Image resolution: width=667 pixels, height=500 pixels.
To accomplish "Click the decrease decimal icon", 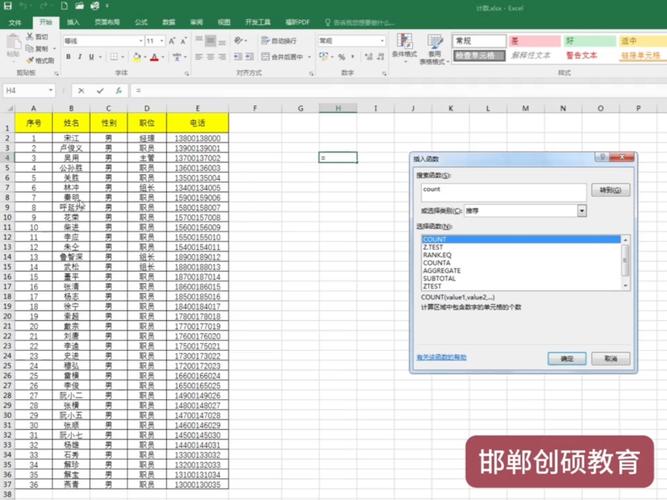I will [380, 57].
